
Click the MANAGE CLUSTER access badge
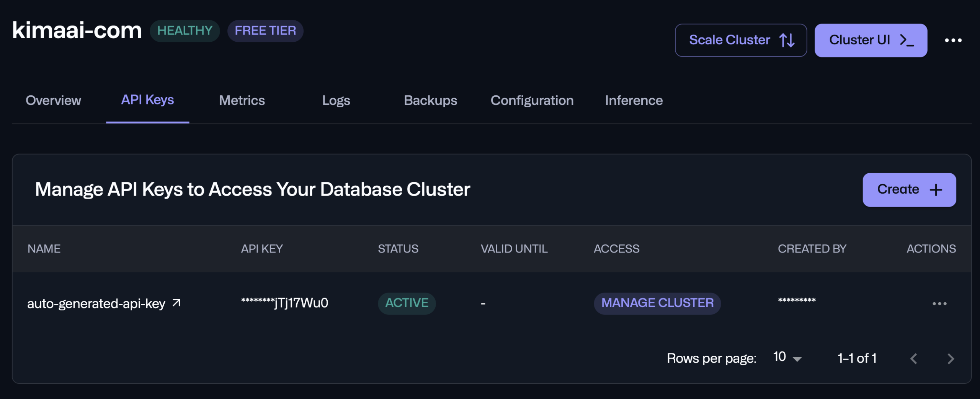pos(657,303)
